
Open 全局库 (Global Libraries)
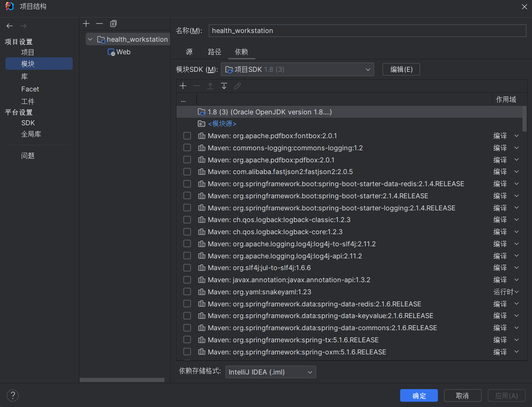(x=31, y=134)
